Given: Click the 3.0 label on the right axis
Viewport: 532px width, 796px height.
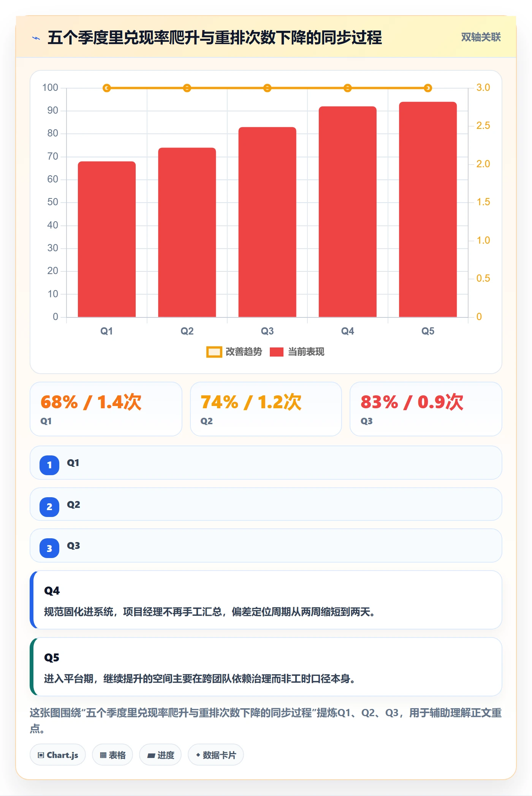Looking at the screenshot, I should point(483,88).
